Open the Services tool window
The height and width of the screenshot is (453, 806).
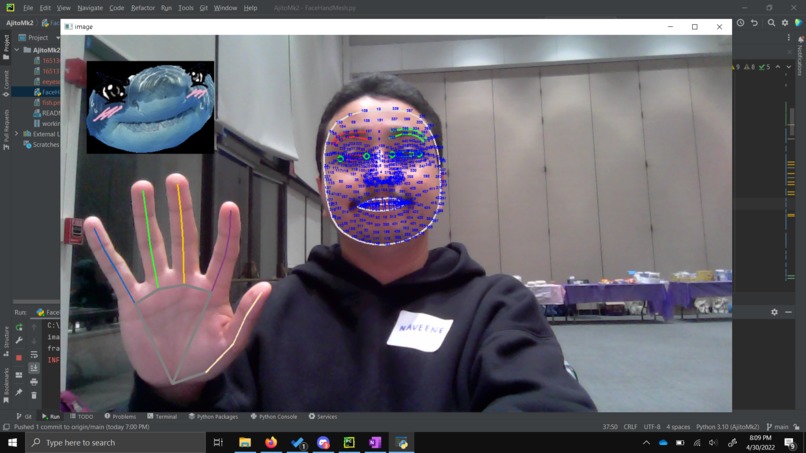coord(323,416)
